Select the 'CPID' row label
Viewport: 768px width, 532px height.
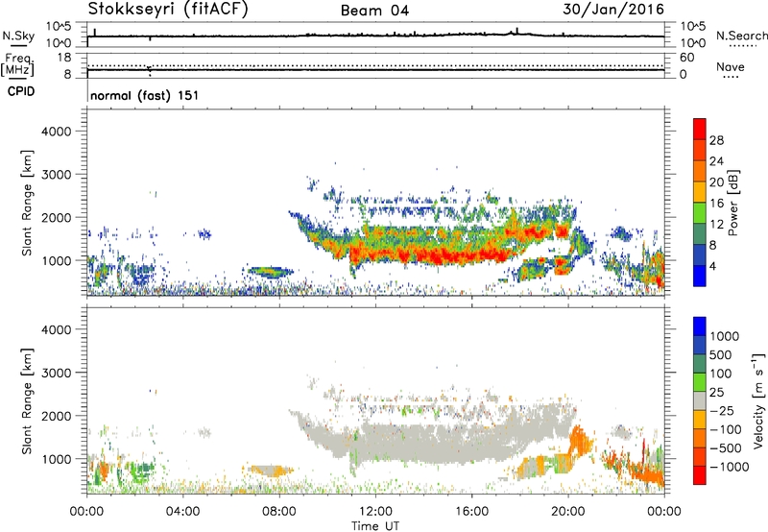point(21,91)
